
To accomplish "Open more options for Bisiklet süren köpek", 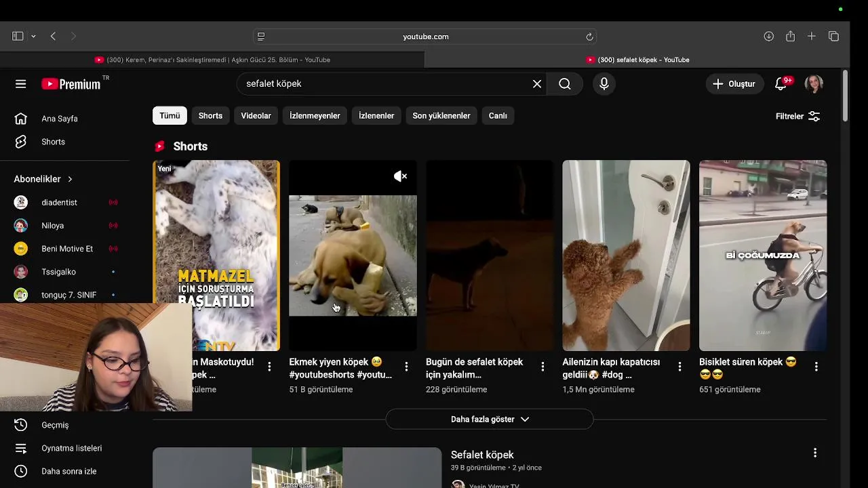I will point(816,367).
